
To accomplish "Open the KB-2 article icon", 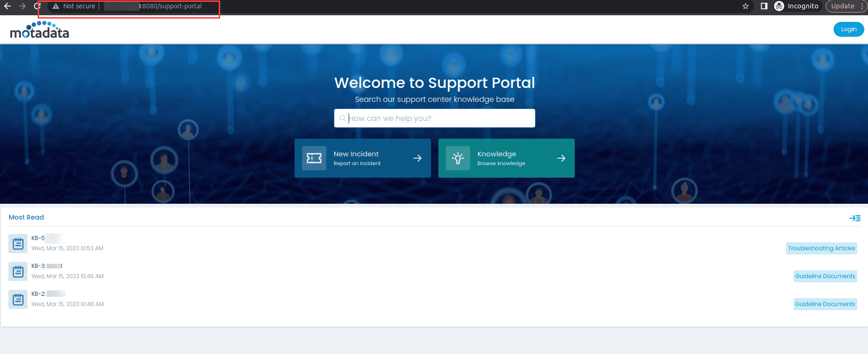I will (18, 299).
